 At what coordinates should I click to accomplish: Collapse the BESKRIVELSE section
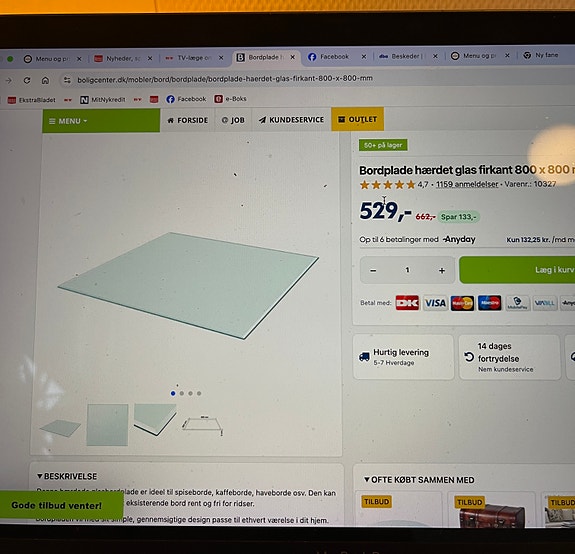click(x=67, y=476)
